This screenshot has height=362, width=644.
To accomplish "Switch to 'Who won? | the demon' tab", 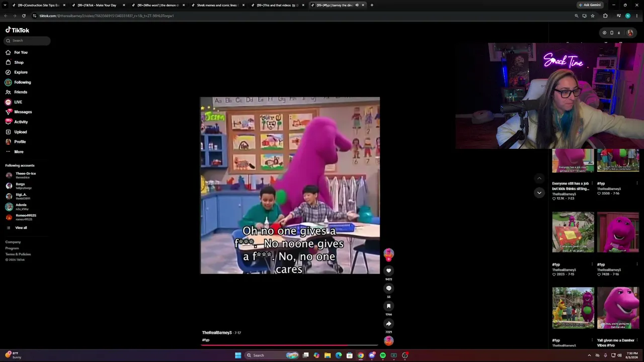I will (158, 5).
